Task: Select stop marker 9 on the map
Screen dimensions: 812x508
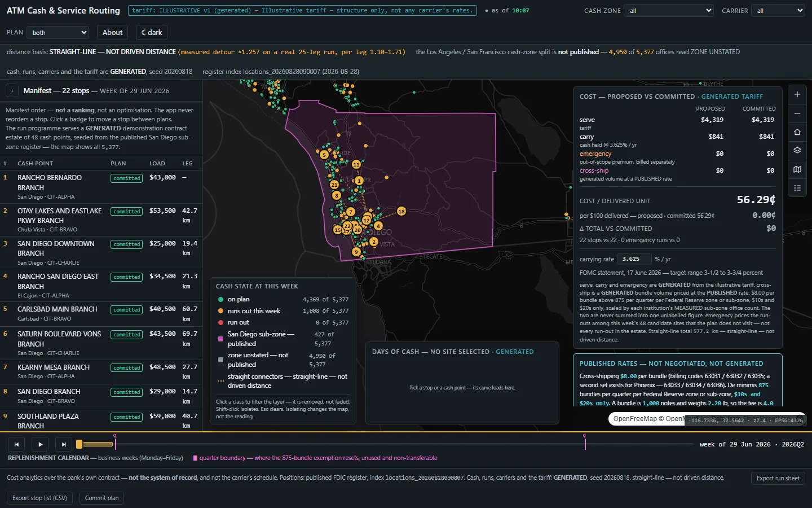Action: 356,252
